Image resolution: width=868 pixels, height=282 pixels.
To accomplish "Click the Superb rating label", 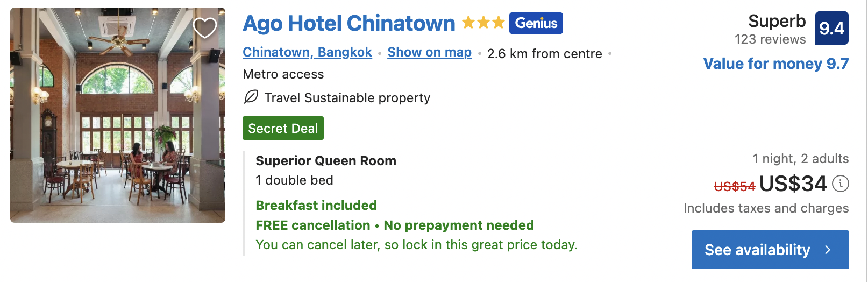I will click(777, 21).
